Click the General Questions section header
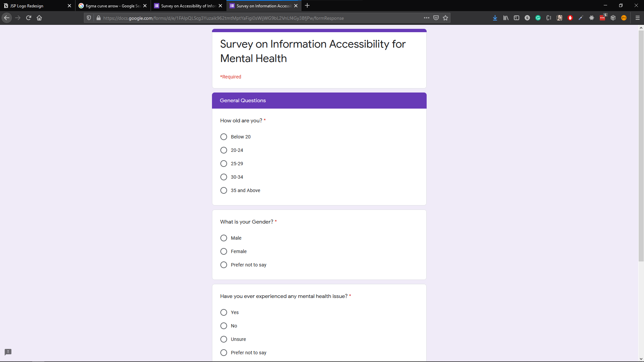644x362 pixels. pos(319,101)
